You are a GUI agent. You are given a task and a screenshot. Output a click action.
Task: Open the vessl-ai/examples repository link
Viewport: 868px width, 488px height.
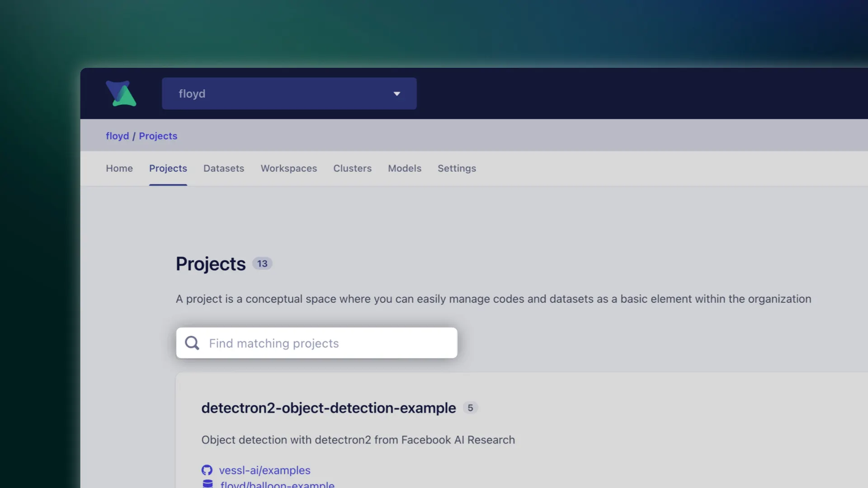click(x=264, y=470)
